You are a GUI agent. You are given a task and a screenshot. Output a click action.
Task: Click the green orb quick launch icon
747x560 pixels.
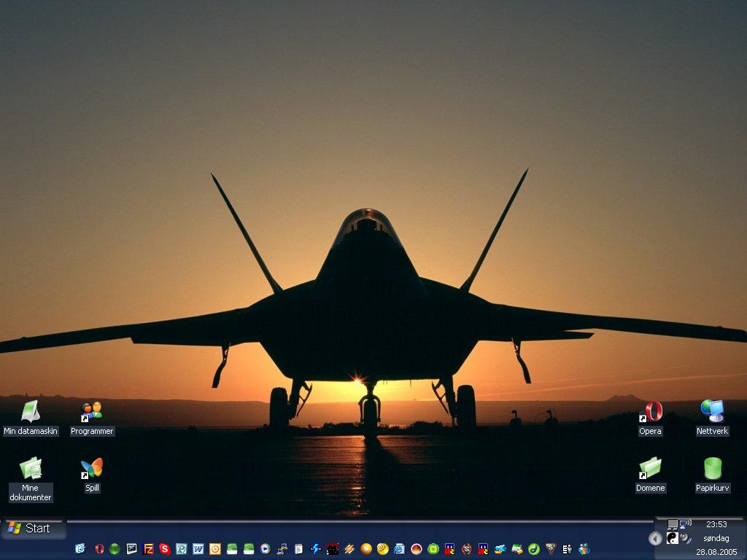click(115, 548)
